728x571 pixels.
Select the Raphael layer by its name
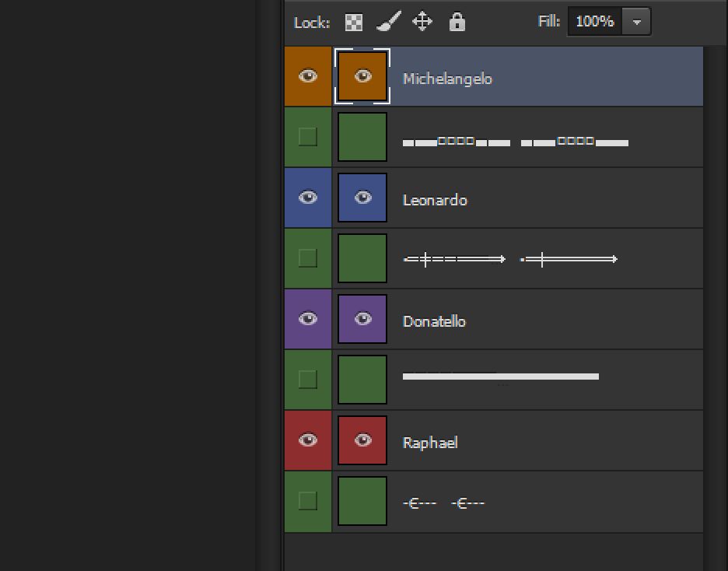(x=430, y=443)
